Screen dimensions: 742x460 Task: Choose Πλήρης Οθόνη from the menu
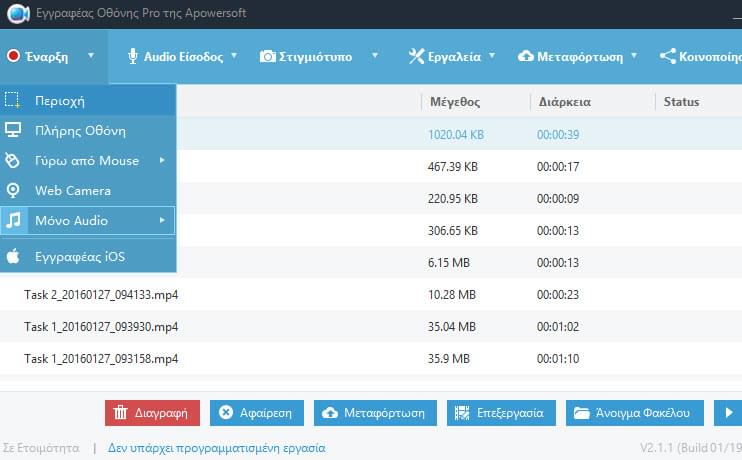click(88, 130)
